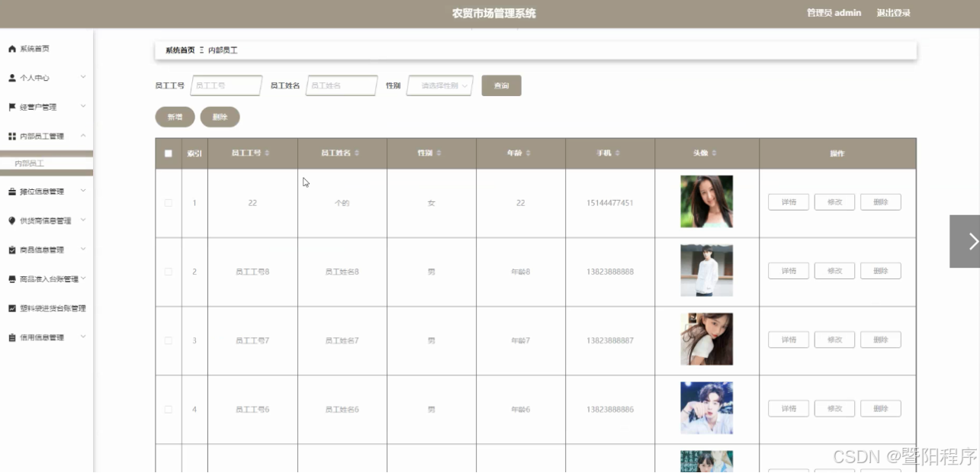Sort by the 性别 column arrows
The image size is (980, 473).
pyautogui.click(x=439, y=153)
